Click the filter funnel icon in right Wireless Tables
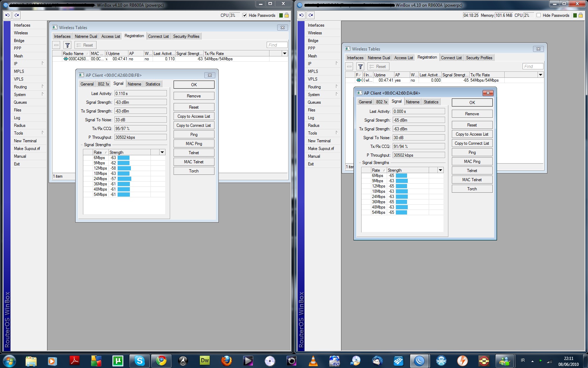Image resolution: width=588 pixels, height=368 pixels. click(x=360, y=67)
